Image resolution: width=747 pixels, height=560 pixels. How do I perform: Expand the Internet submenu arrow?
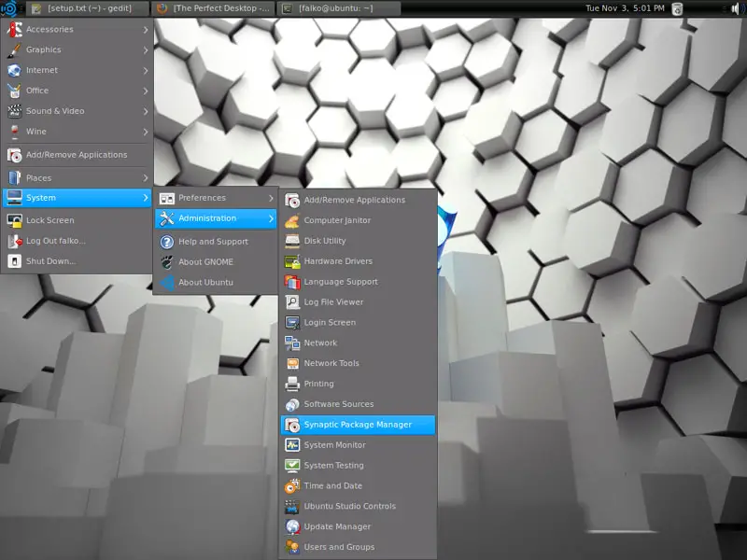point(146,71)
